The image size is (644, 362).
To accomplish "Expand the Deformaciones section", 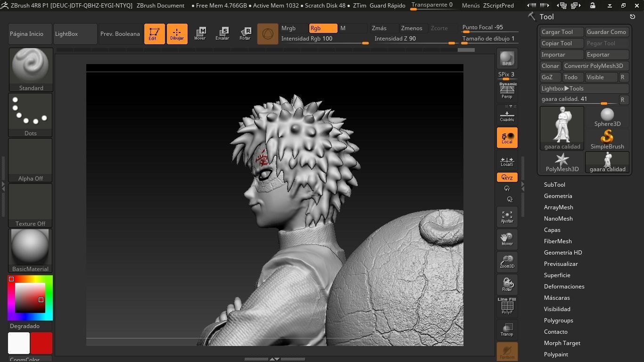I will pos(564,287).
